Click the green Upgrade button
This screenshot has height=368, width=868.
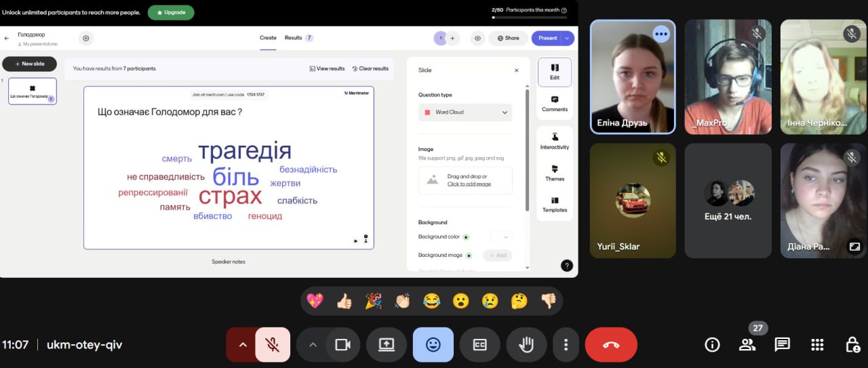tap(171, 12)
